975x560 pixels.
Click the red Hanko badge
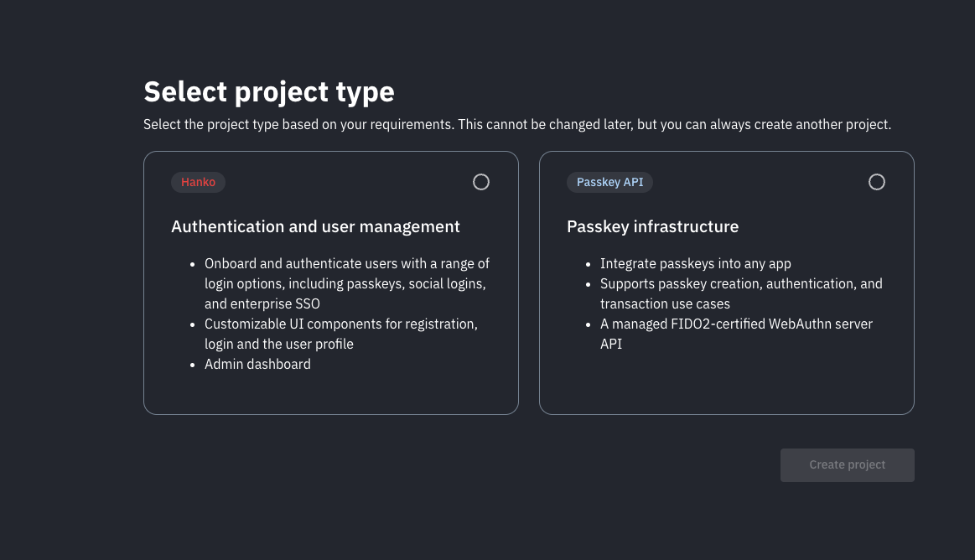(x=198, y=182)
